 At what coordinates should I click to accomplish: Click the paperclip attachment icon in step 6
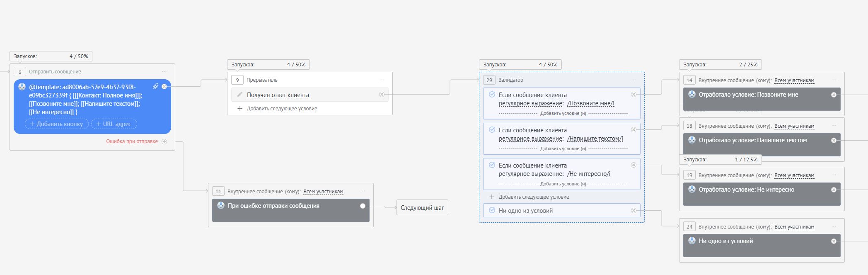pos(155,86)
